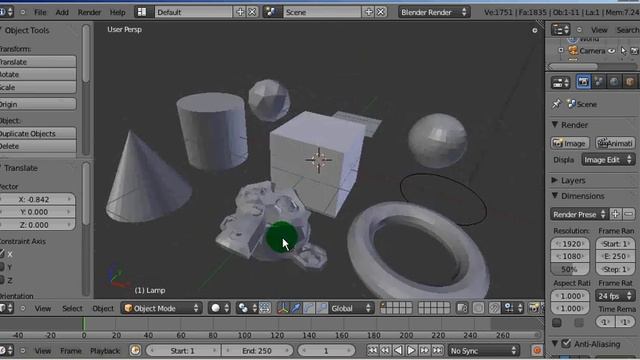Click the OpenGL render image icon
This screenshot has width=640, height=360.
pos(533,308)
